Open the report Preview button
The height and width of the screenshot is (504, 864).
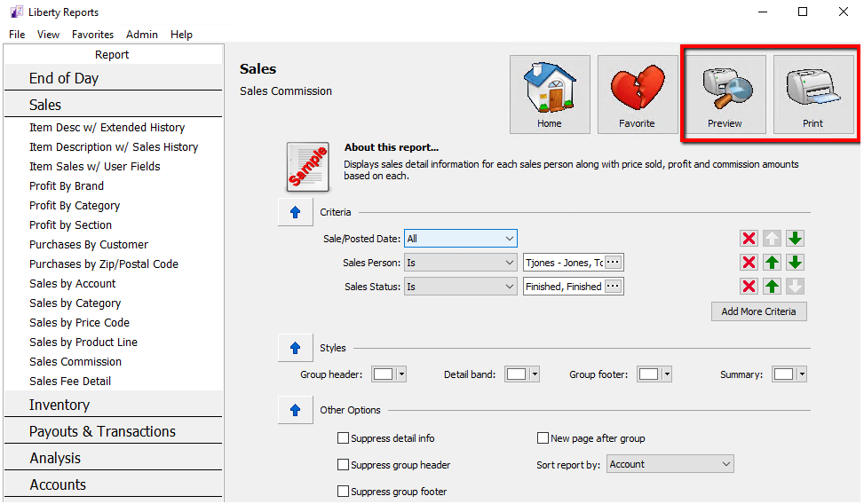coord(725,94)
